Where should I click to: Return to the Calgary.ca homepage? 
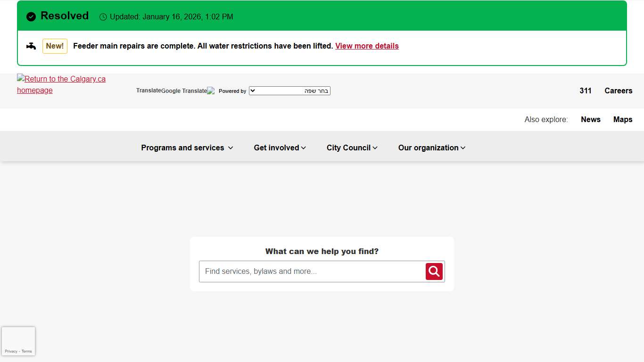[61, 85]
